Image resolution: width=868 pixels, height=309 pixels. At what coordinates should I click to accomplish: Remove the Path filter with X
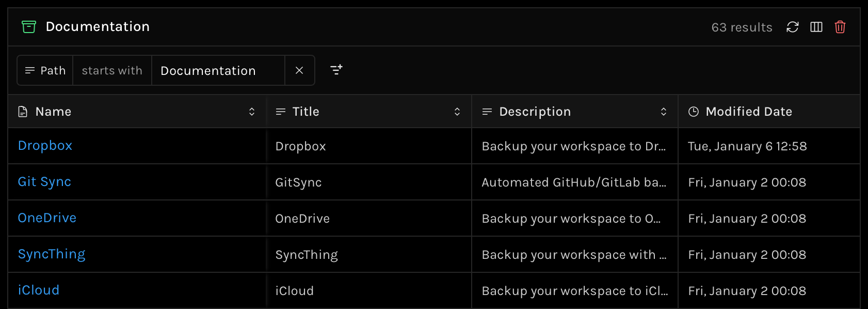point(299,70)
